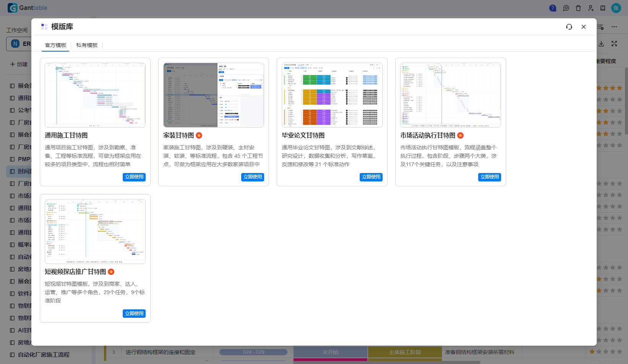Switch to the 私有模板 tab
Screen dimensions: 628x364
pos(87,45)
